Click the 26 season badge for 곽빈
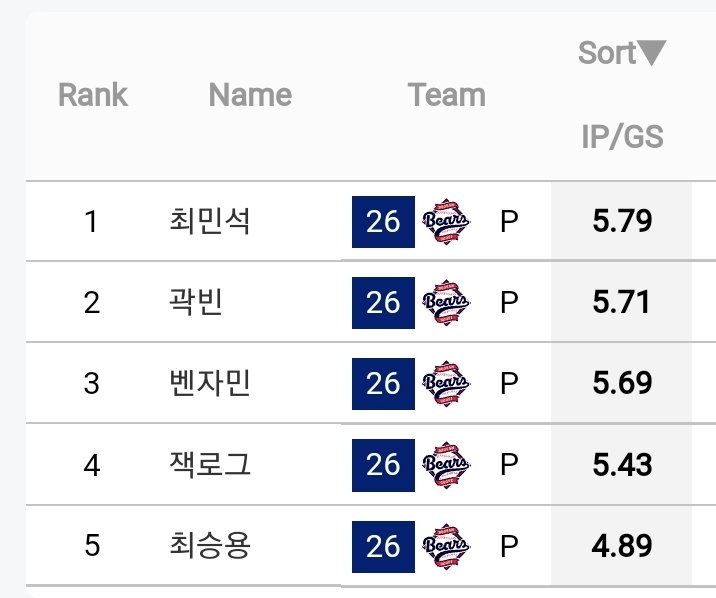This screenshot has height=598, width=716. (383, 303)
